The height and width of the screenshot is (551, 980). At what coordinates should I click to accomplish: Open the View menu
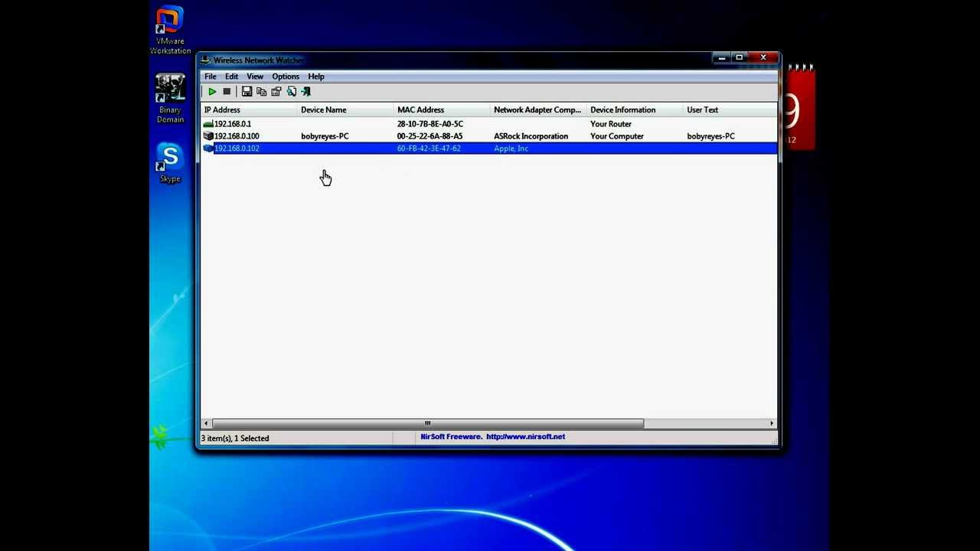255,77
